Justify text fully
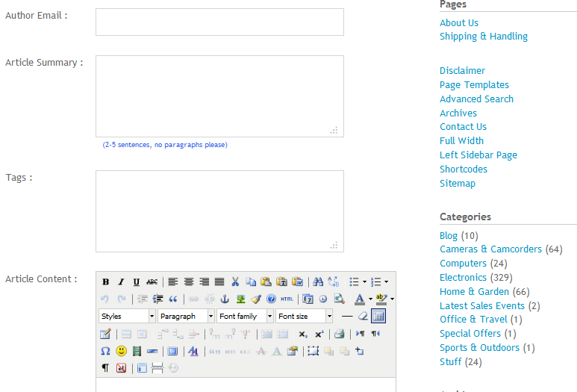This screenshot has height=392, width=577. pos(219,282)
